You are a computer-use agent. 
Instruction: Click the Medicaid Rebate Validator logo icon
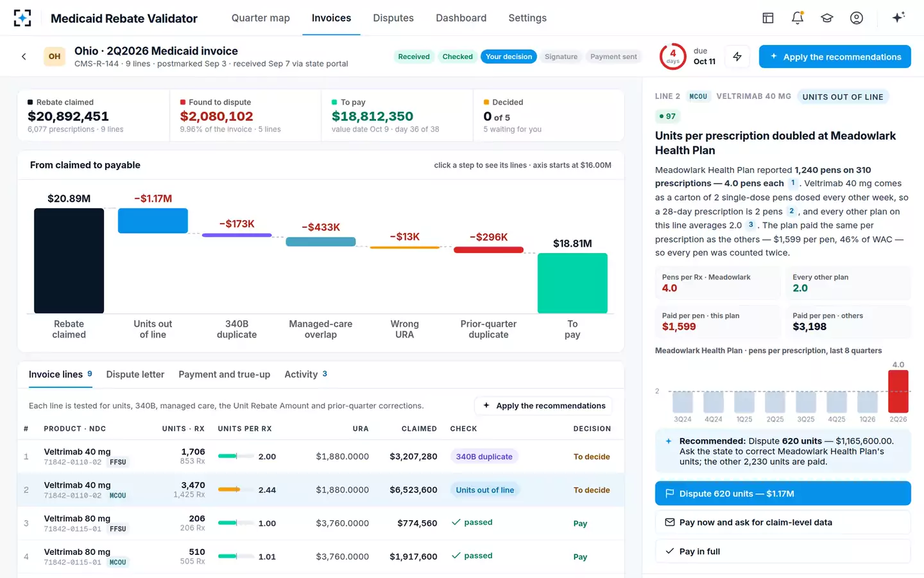point(22,18)
